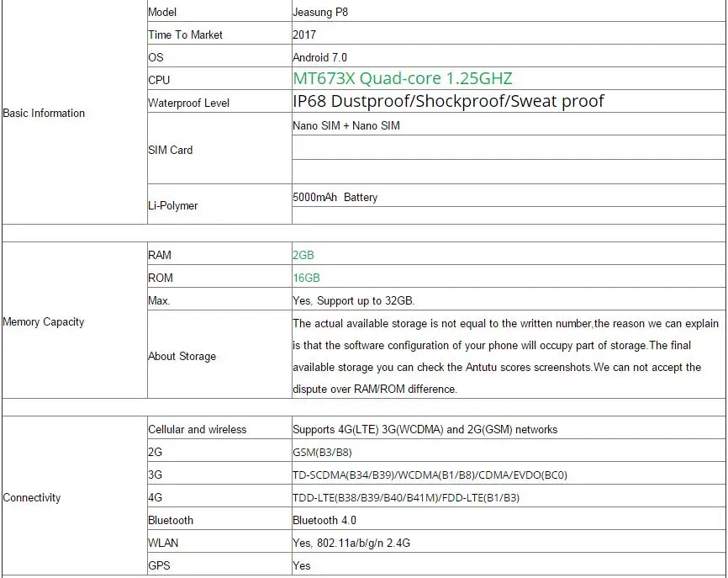Select 'Nano SIM + Nano SIM' value
728x578 pixels.
pyautogui.click(x=346, y=126)
